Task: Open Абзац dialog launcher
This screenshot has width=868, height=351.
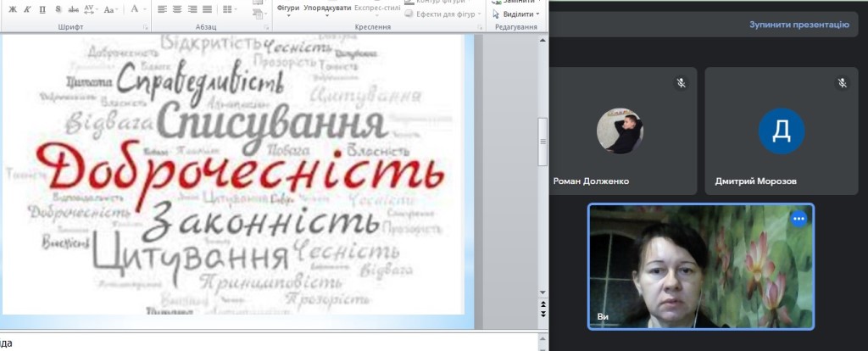Action: click(x=266, y=27)
